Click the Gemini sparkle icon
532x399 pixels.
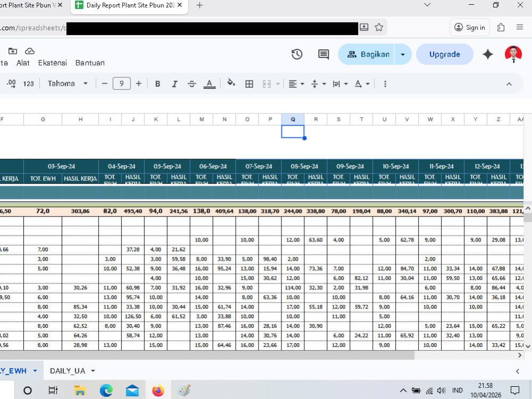coord(487,54)
